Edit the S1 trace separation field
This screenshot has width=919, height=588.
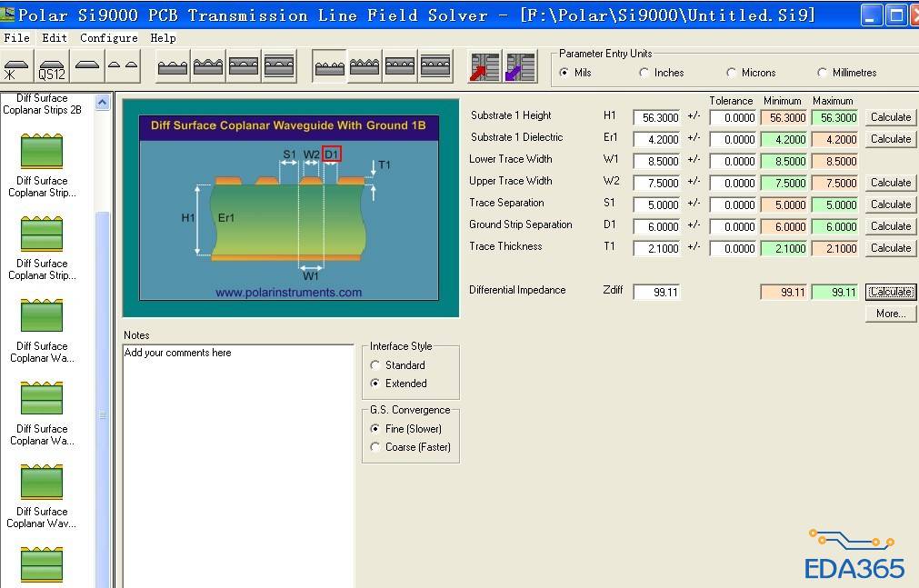(x=656, y=204)
